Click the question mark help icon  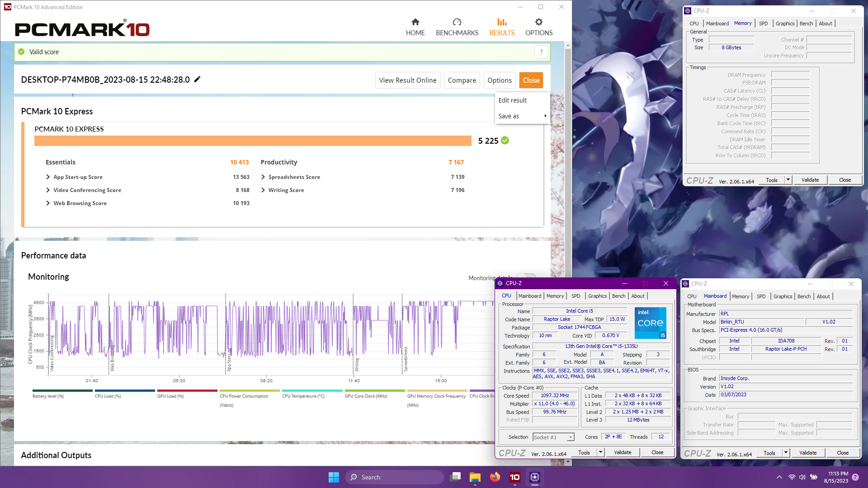pyautogui.click(x=541, y=52)
